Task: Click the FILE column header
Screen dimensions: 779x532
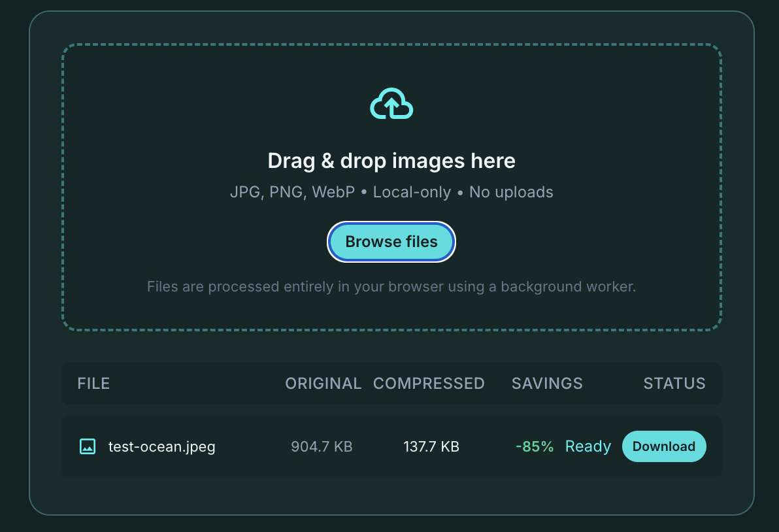Action: click(93, 384)
